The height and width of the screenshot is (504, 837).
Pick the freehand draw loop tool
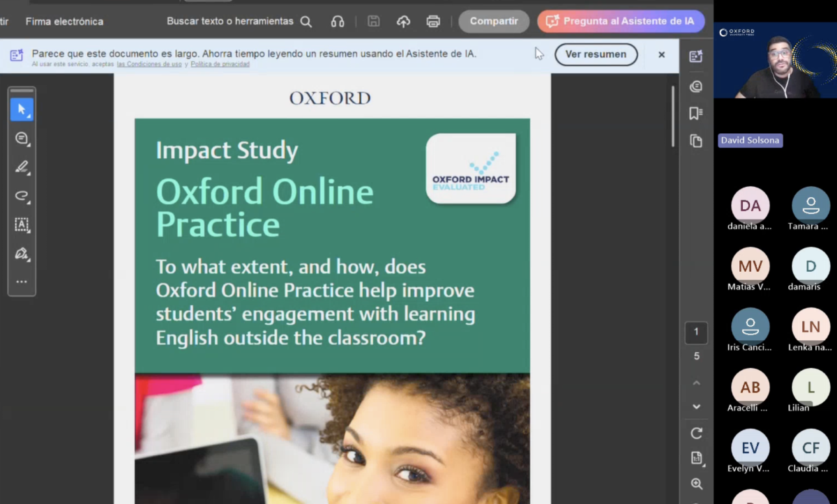22,196
